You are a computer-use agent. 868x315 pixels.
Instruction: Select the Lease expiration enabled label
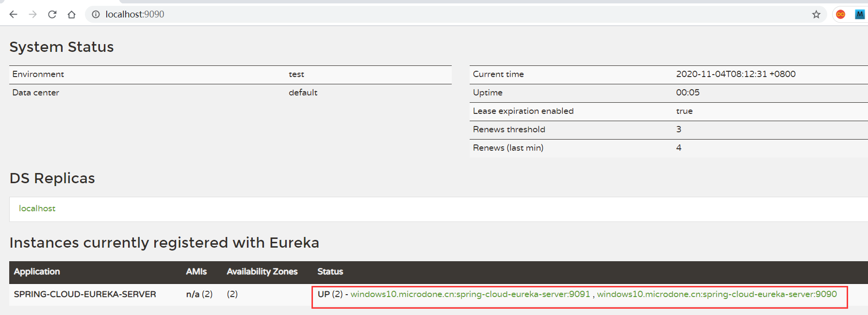[523, 111]
